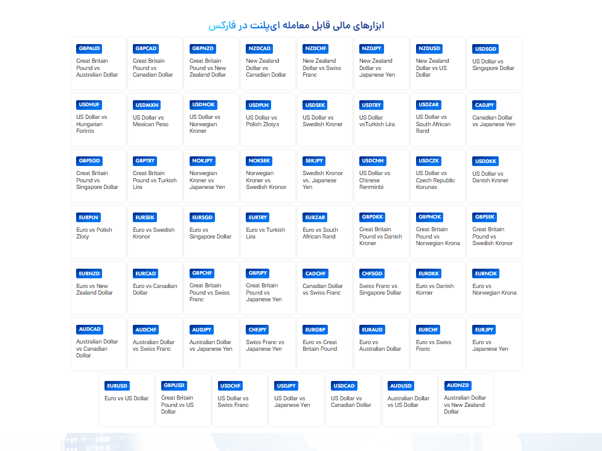The image size is (602, 451).
Task: Select the GBPCAD symbol badge
Action: [x=146, y=48]
